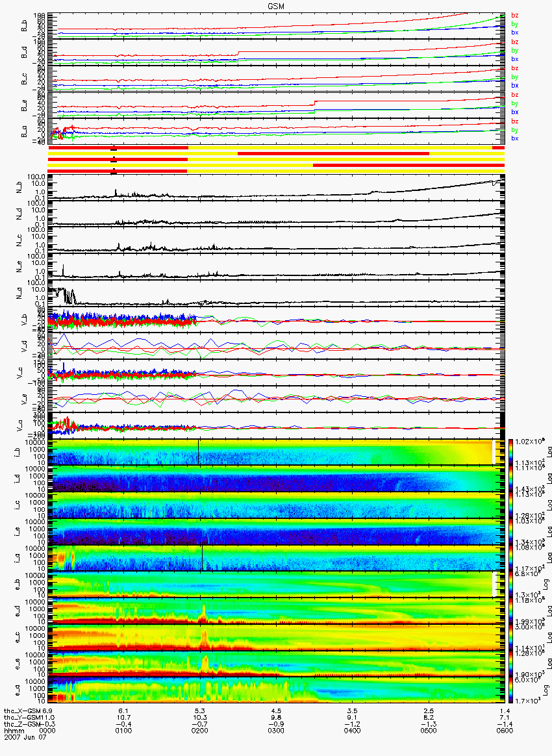Click the 0100 time tick label
552x756 pixels.
pos(123,731)
